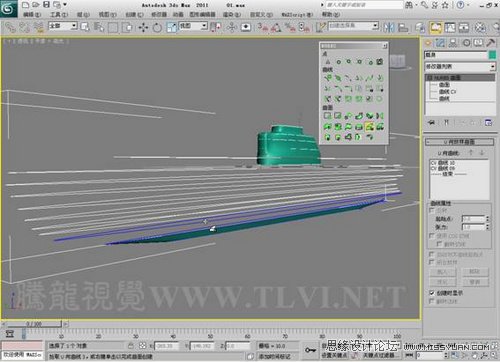500x362 pixels.
Task: Tick the 翻转法线 checkbox
Action: pos(432,301)
